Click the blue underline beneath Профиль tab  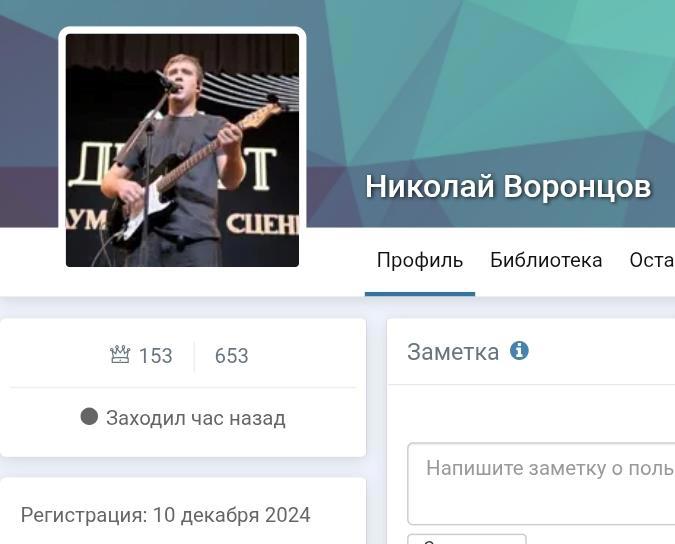(x=420, y=294)
